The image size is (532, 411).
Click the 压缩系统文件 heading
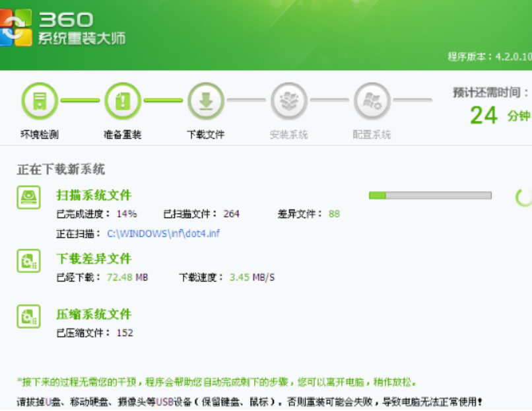pos(94,315)
